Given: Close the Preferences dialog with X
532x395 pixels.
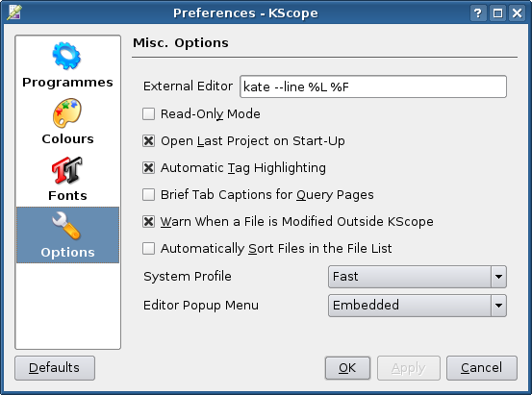Looking at the screenshot, I should 517,13.
